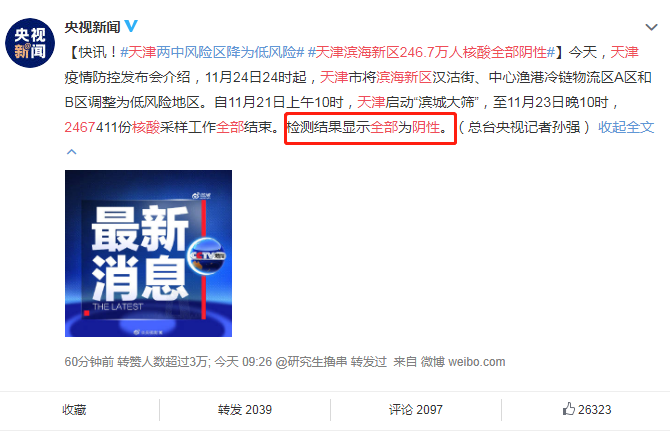Viewport: 670px width, 431px height.
Task: Open @研究生撸串 user mention
Action: pyautogui.click(x=311, y=362)
